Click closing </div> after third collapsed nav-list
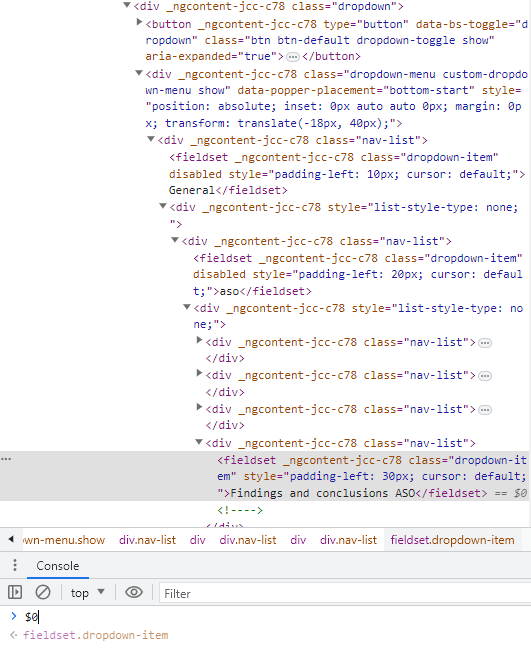531x650 pixels. [225, 425]
